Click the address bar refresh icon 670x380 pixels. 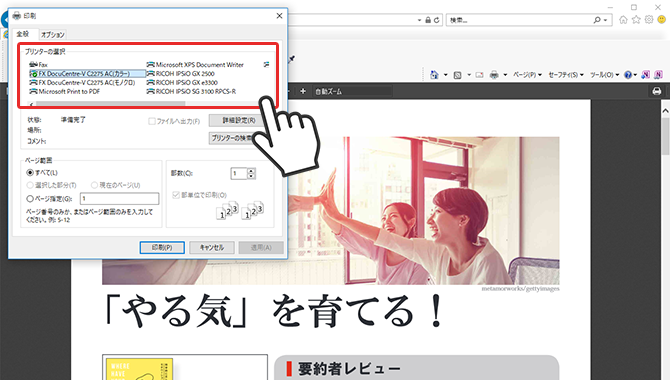[x=437, y=20]
